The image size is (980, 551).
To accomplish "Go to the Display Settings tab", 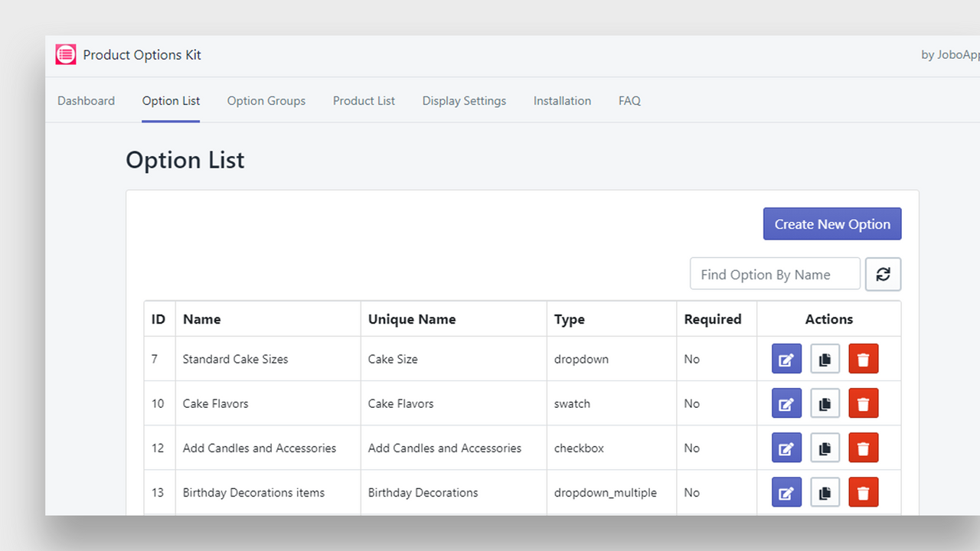I will point(464,101).
